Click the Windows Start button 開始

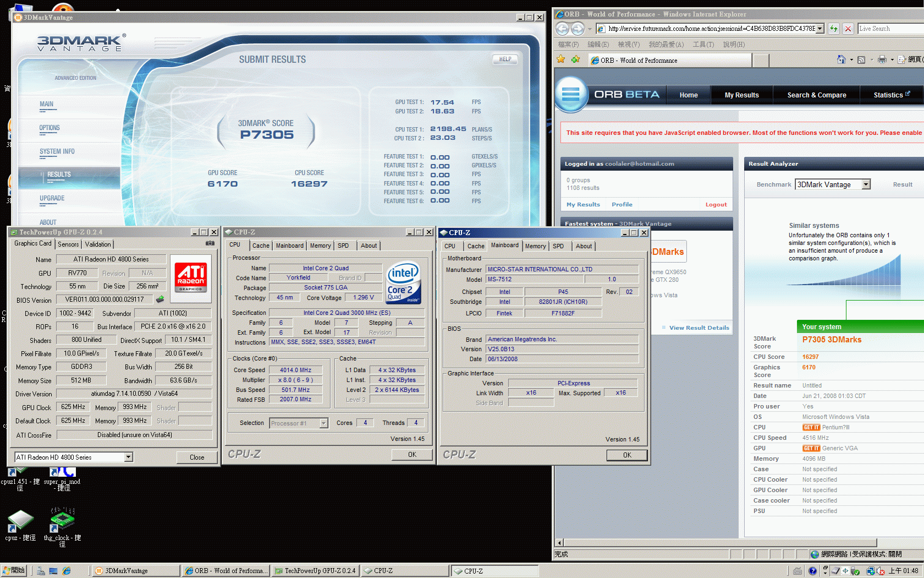[x=14, y=571]
